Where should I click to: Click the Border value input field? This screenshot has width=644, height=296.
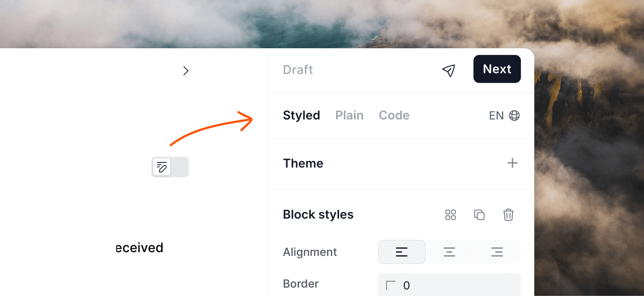tap(449, 285)
